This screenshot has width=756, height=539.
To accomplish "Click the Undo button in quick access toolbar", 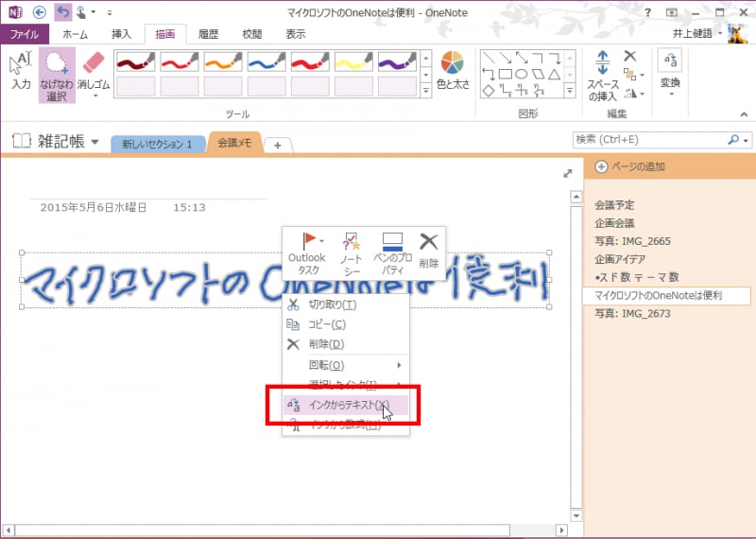I will pos(62,12).
